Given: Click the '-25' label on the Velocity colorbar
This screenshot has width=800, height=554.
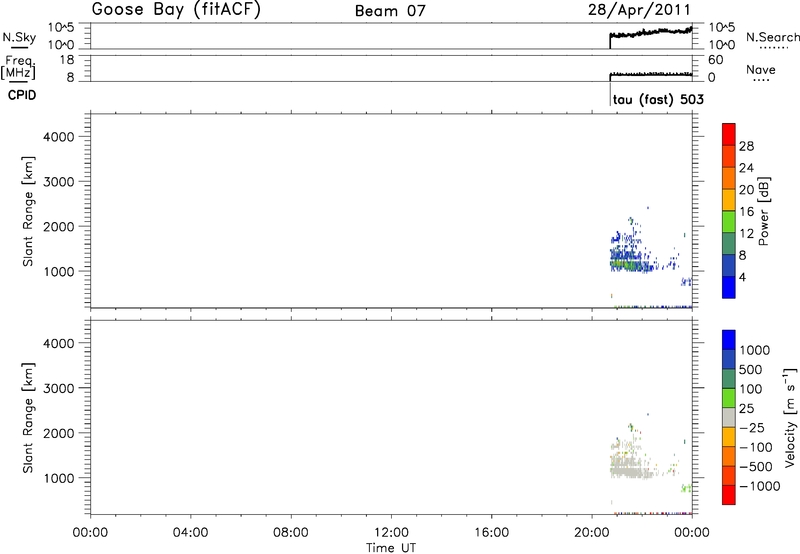Looking at the screenshot, I should click(x=752, y=427).
